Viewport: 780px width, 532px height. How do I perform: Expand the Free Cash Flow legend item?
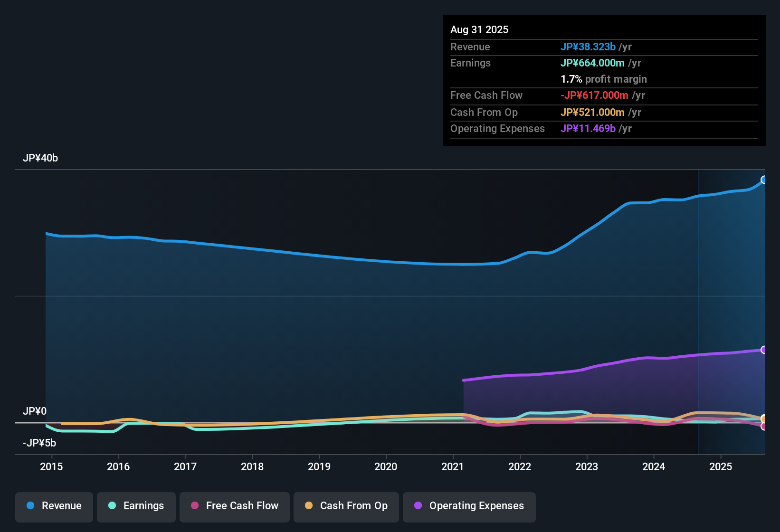[x=234, y=506]
